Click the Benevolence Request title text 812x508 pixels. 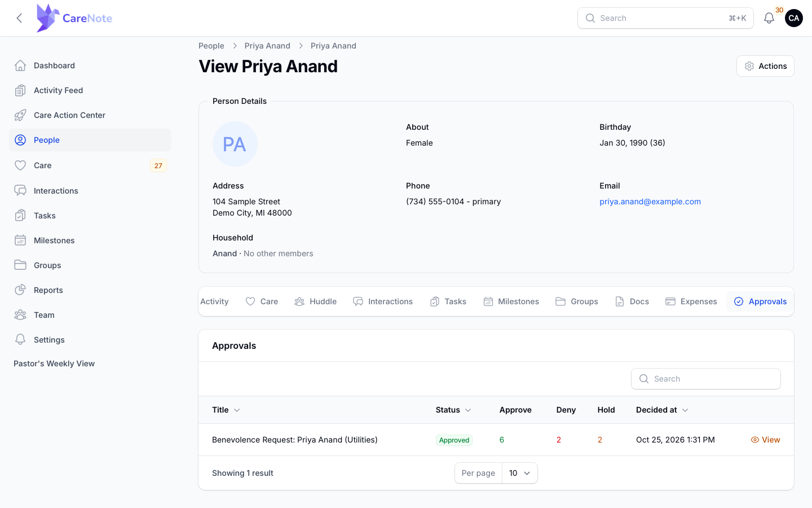click(295, 440)
